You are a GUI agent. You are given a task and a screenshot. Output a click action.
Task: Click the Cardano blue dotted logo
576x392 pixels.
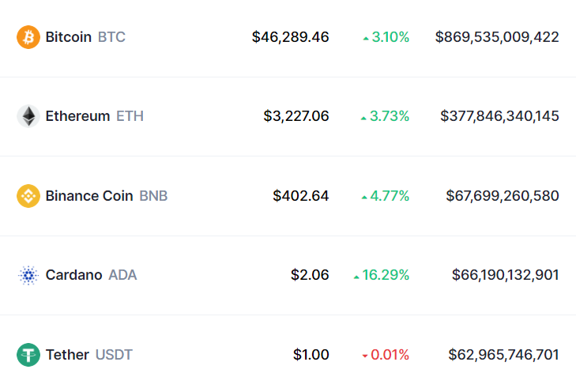pos(28,275)
